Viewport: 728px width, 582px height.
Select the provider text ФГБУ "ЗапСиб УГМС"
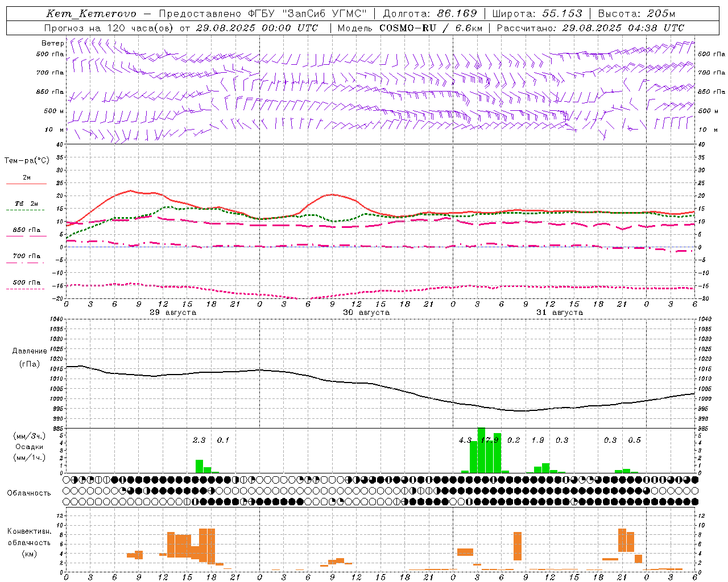tap(308, 14)
